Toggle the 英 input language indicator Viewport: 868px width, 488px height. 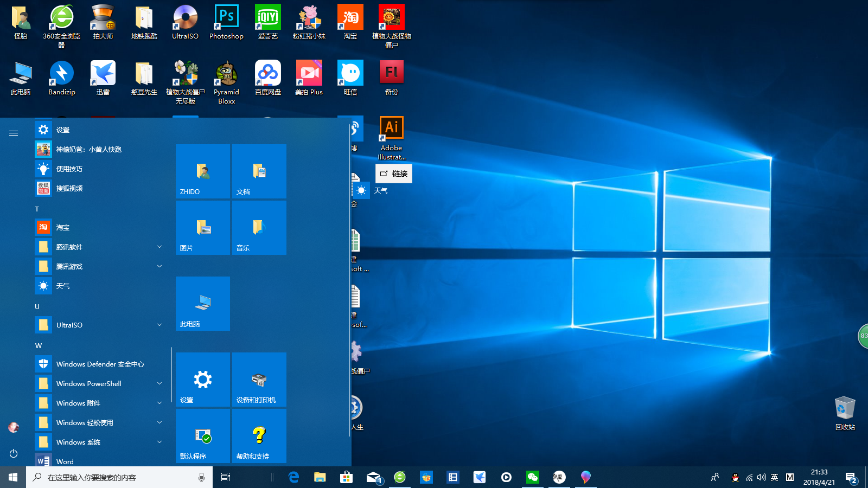pos(775,477)
